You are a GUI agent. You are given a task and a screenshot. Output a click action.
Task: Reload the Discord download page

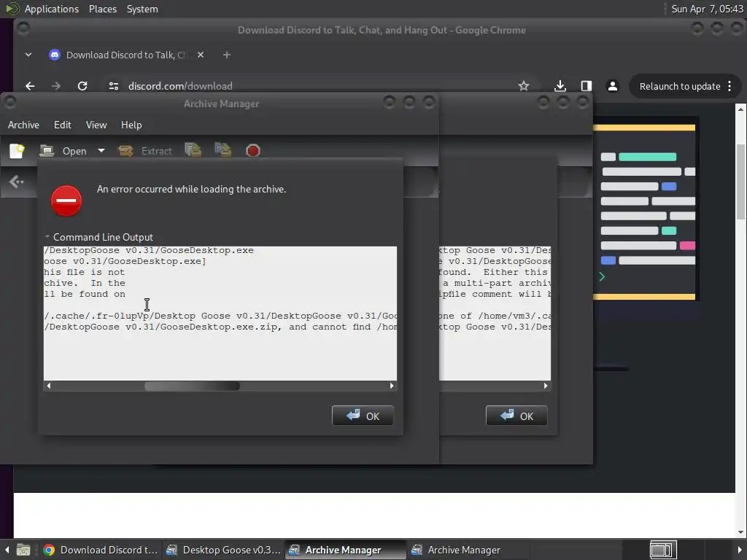82,86
